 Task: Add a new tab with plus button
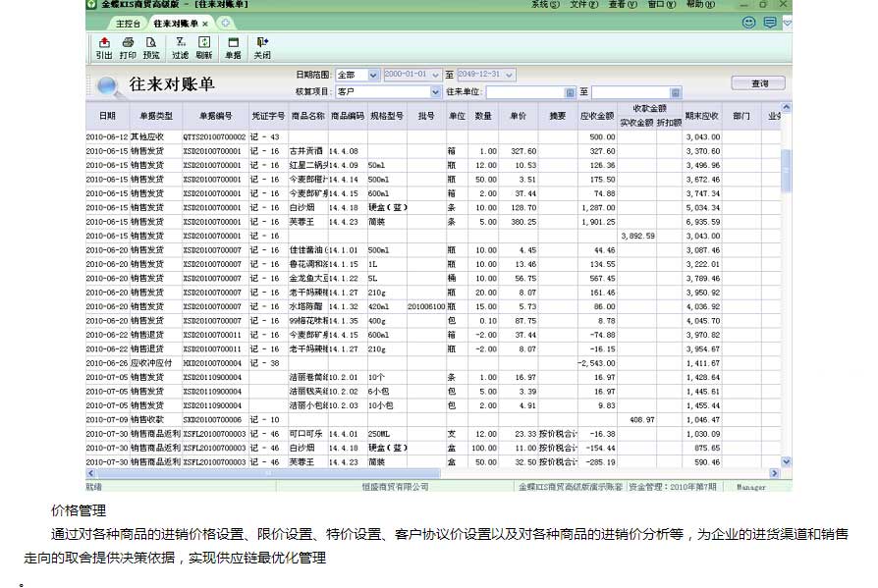point(225,23)
